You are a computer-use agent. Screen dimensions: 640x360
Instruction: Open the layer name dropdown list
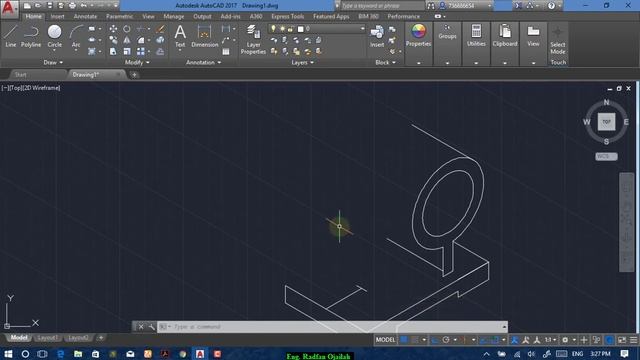362,29
